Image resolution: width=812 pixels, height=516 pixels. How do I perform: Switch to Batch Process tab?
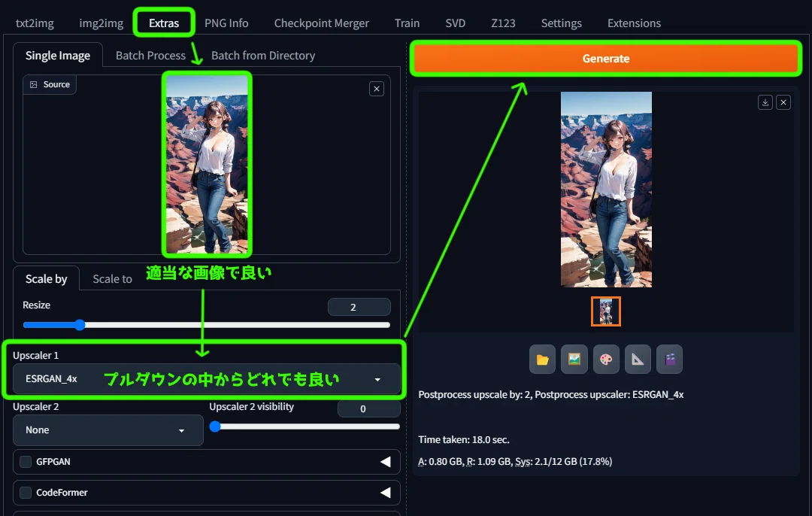pyautogui.click(x=150, y=56)
